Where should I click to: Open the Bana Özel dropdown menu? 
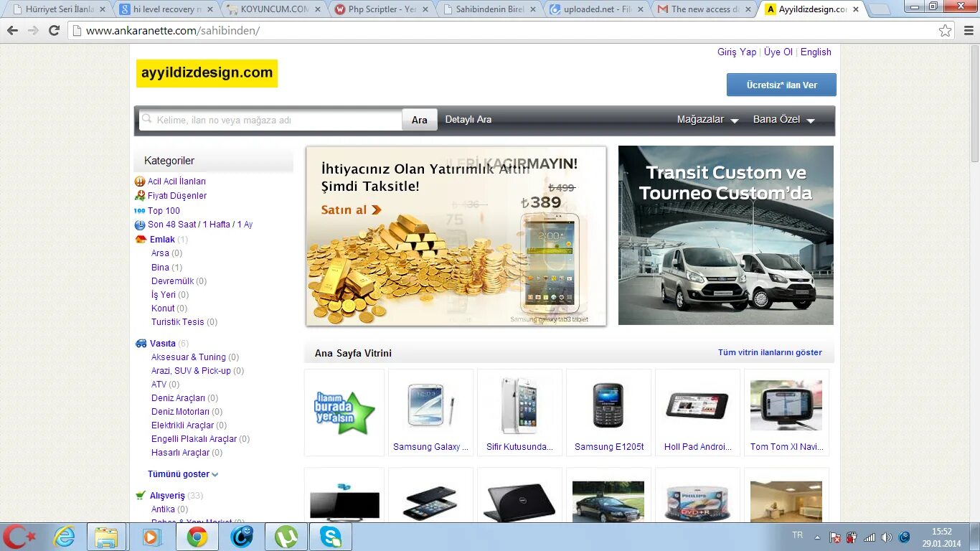click(x=783, y=120)
